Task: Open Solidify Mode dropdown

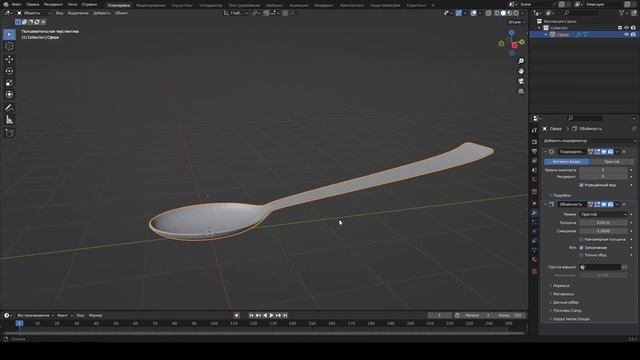Action: [x=603, y=214]
